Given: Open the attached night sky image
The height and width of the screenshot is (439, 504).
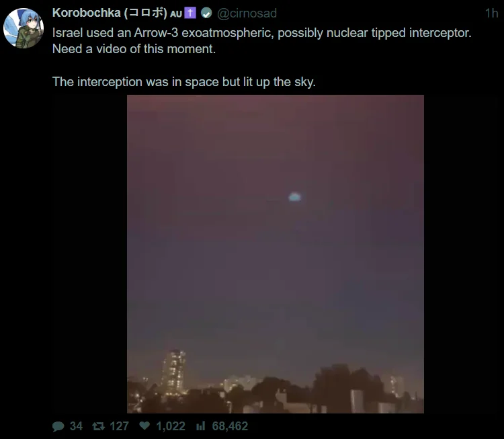Looking at the screenshot, I should [x=276, y=253].
